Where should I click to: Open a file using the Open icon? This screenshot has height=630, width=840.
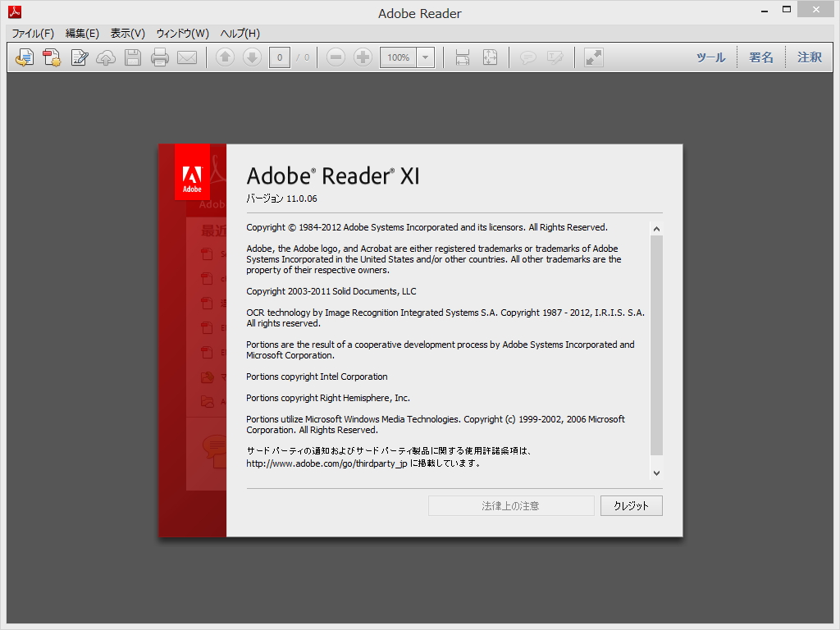click(x=24, y=57)
